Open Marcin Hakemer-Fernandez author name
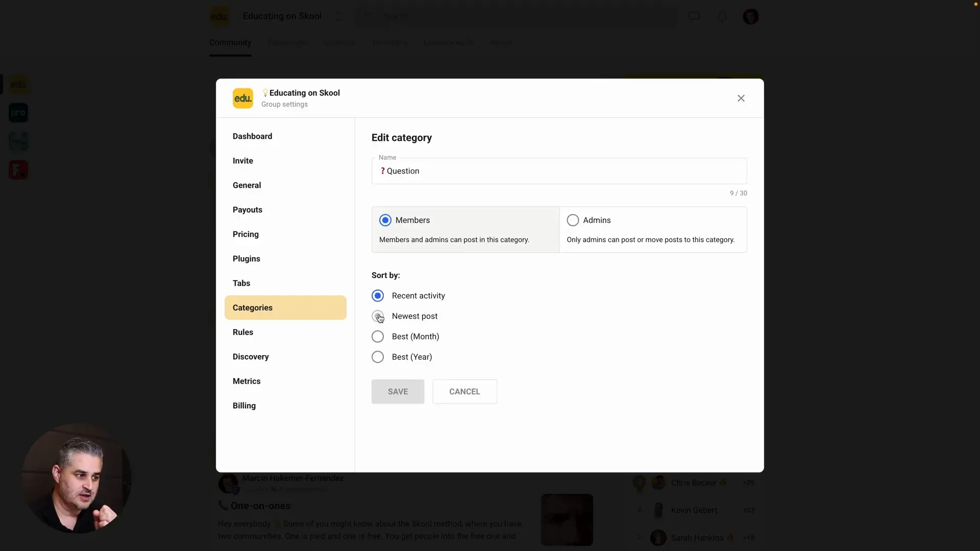 click(x=293, y=478)
